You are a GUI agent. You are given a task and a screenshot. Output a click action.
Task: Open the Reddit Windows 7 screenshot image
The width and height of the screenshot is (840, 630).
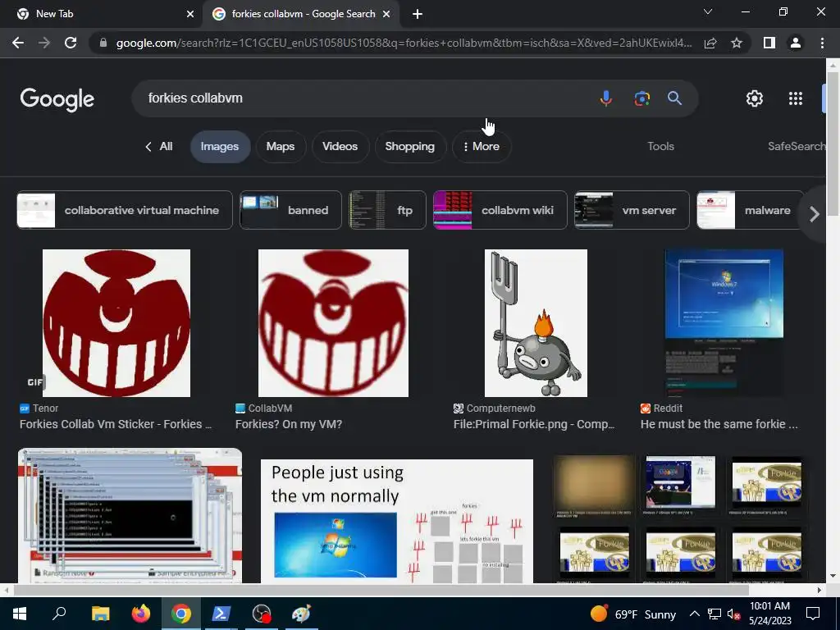click(x=724, y=323)
